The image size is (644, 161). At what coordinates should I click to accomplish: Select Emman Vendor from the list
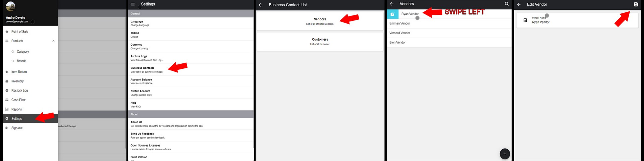pos(400,23)
